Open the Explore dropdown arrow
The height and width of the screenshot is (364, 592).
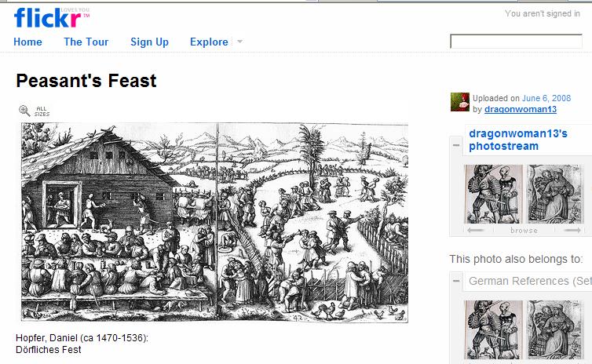coord(239,42)
